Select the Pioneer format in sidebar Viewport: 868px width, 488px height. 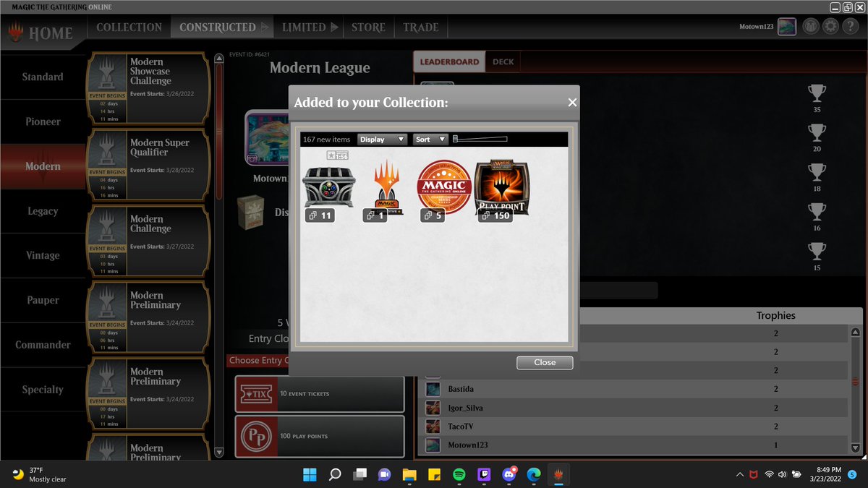coord(43,121)
